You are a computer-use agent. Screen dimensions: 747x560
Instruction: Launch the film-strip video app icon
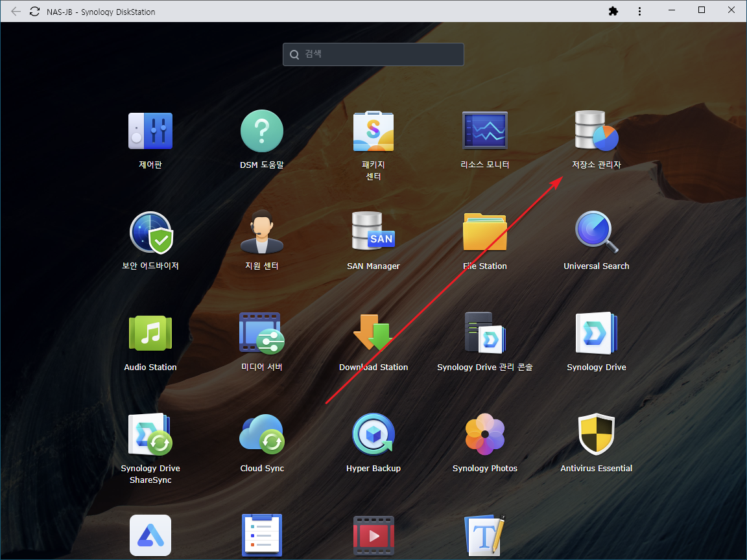coord(373,536)
